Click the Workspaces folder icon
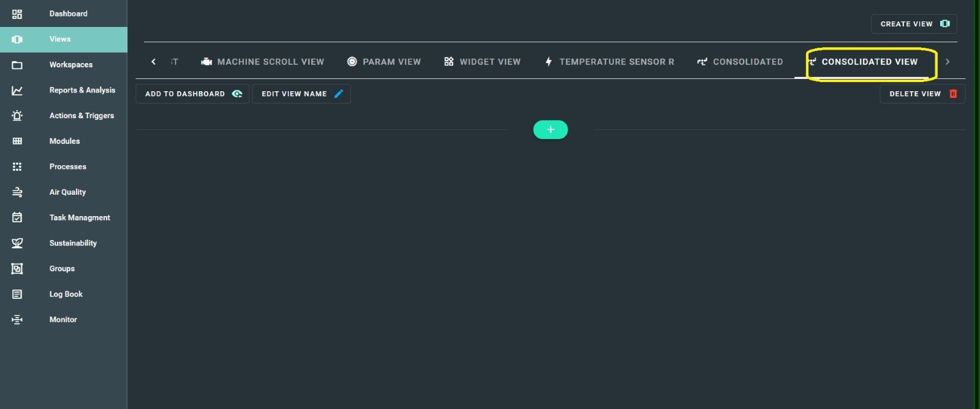 [17, 65]
